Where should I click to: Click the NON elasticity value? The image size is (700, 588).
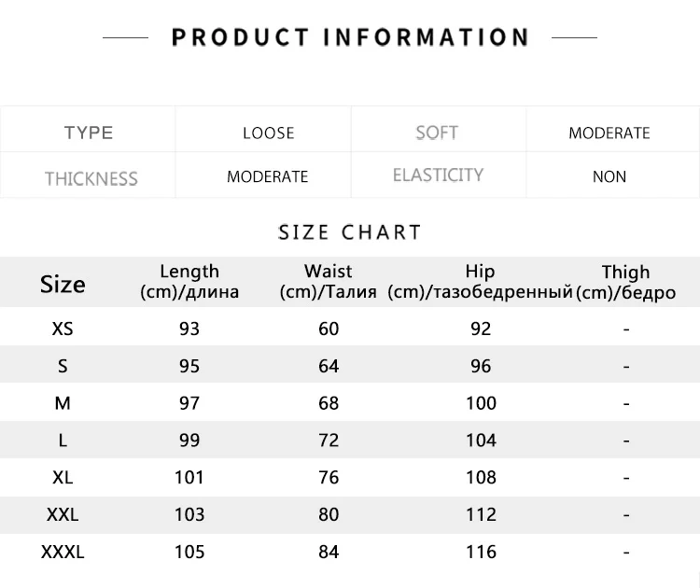pos(609,176)
